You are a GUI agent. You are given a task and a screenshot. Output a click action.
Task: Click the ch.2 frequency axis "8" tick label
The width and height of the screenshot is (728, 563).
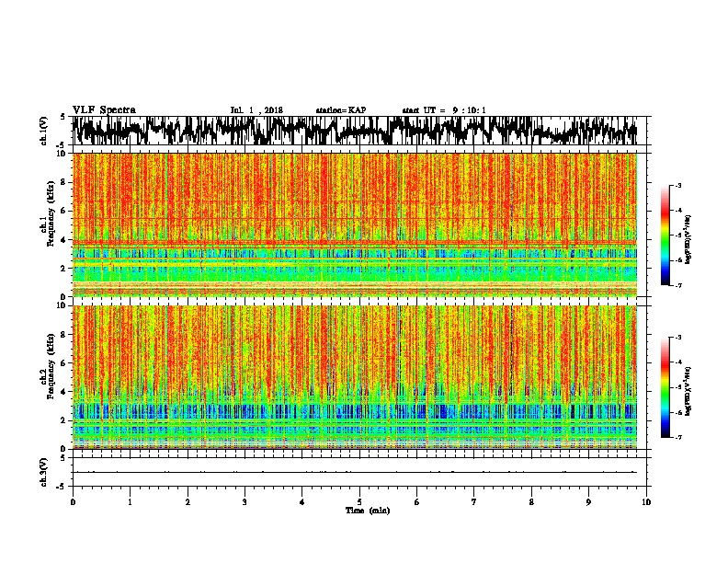[x=64, y=335]
